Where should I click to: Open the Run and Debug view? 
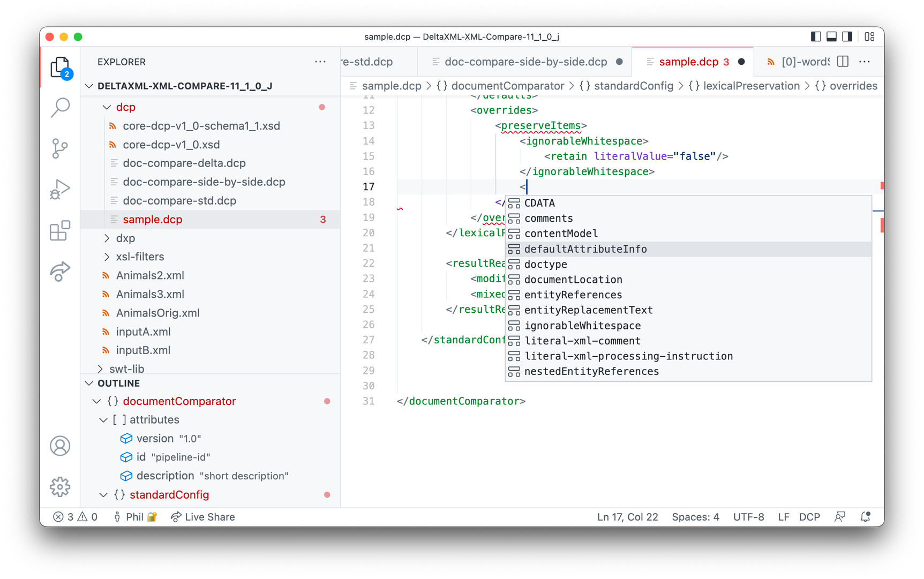60,189
